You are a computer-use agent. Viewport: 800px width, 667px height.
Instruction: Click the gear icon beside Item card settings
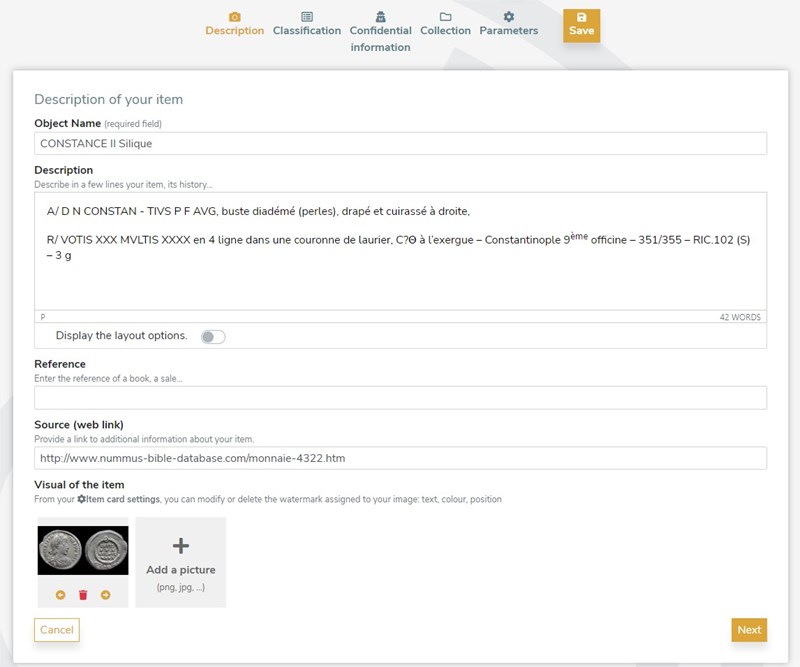pyautogui.click(x=81, y=499)
